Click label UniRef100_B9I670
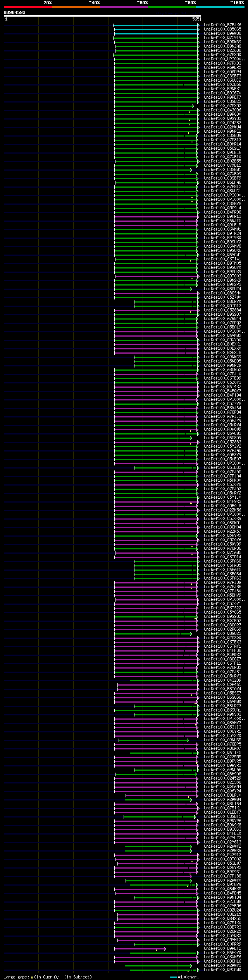 tap(222, 93)
